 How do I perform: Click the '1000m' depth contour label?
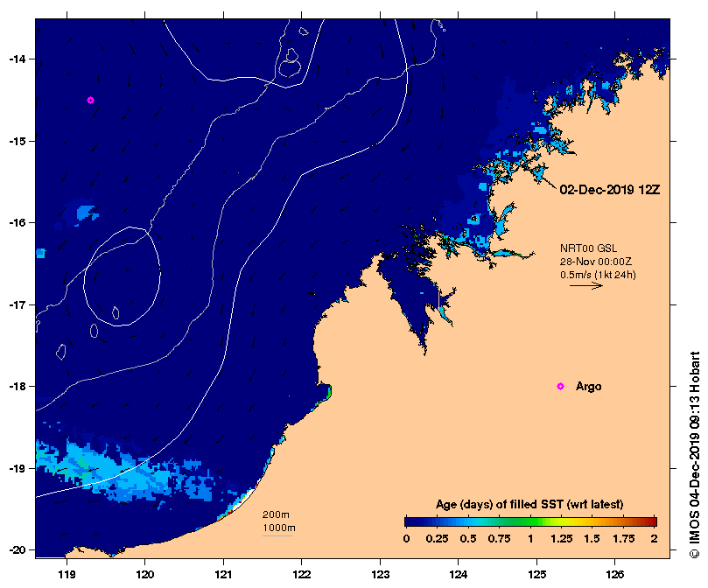point(279,528)
